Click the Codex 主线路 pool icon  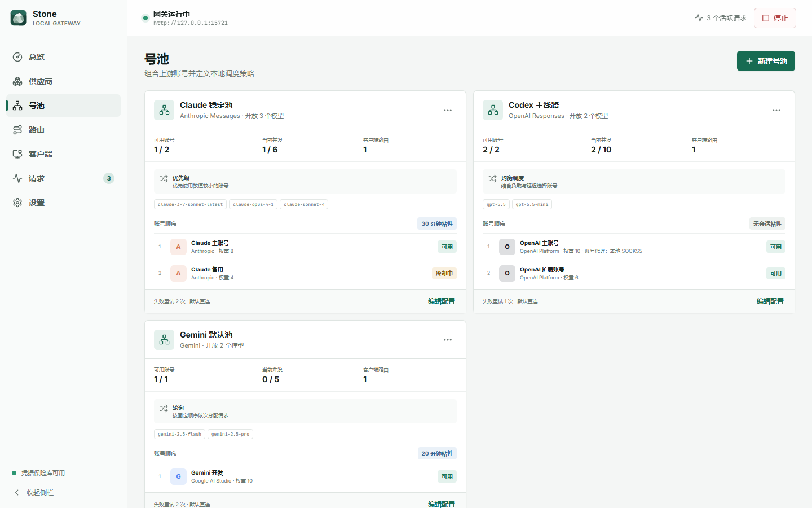(493, 110)
